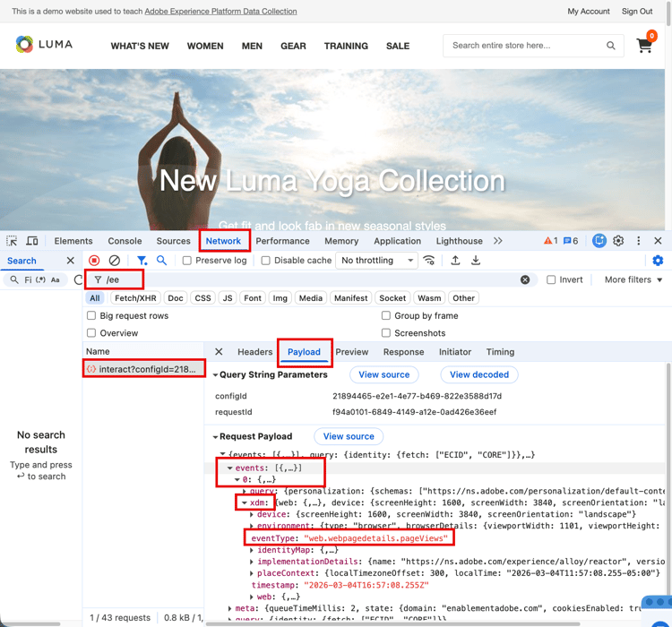Click the Sign Out link
The image size is (672, 627).
tap(637, 11)
